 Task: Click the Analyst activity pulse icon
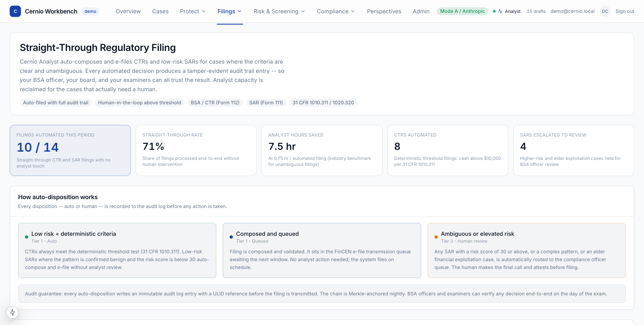pos(500,11)
